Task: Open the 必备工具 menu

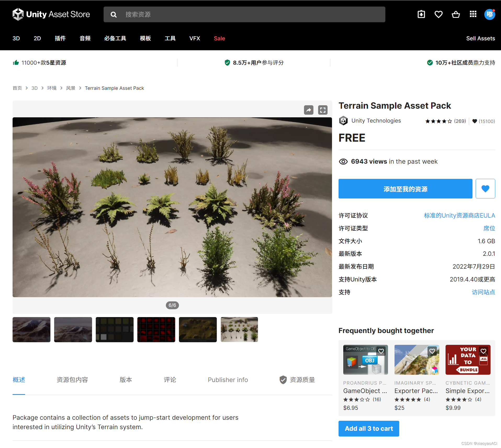Action: [115, 38]
